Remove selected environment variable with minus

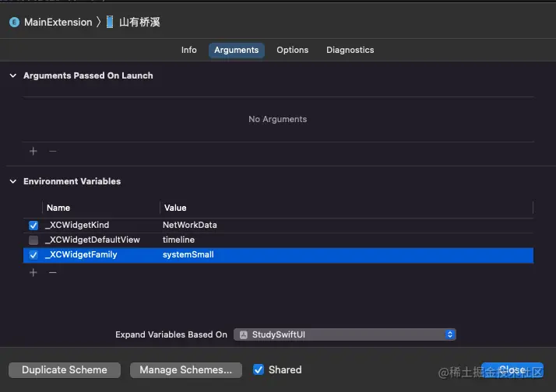53,272
